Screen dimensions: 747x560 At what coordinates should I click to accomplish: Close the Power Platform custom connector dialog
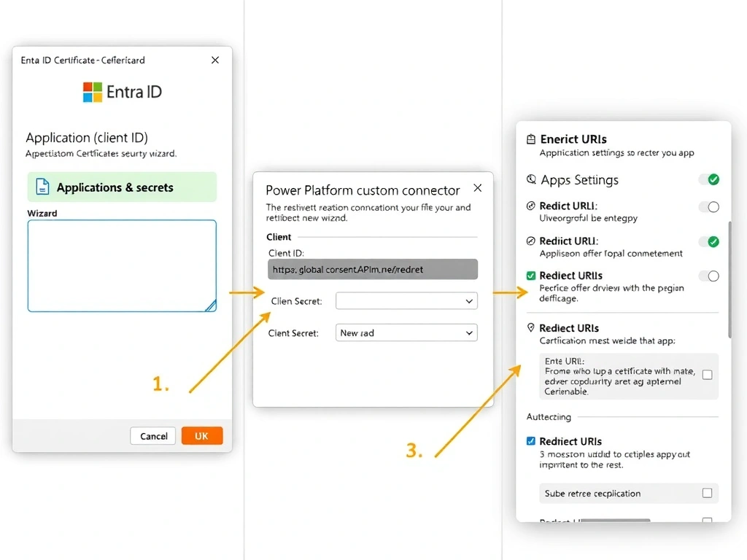[477, 188]
